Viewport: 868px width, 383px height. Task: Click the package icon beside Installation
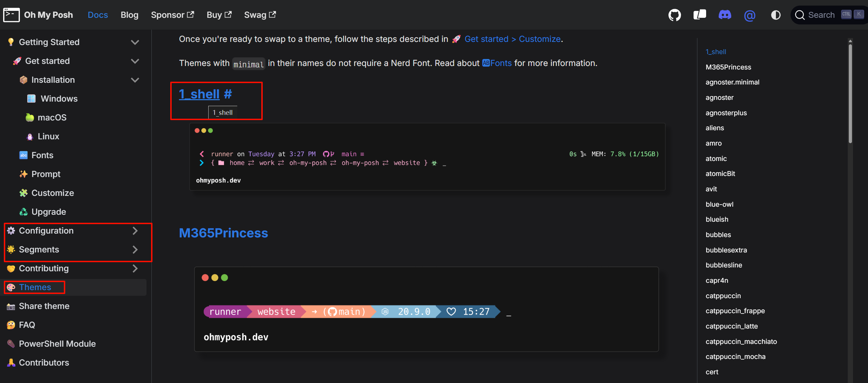23,80
